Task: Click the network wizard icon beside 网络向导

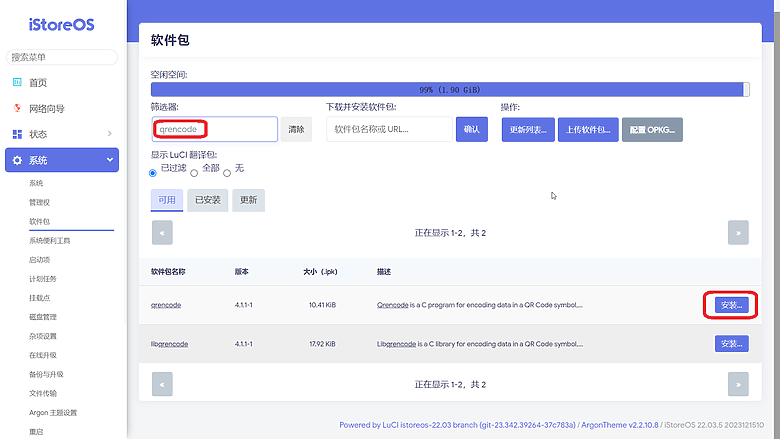Action: click(17, 108)
